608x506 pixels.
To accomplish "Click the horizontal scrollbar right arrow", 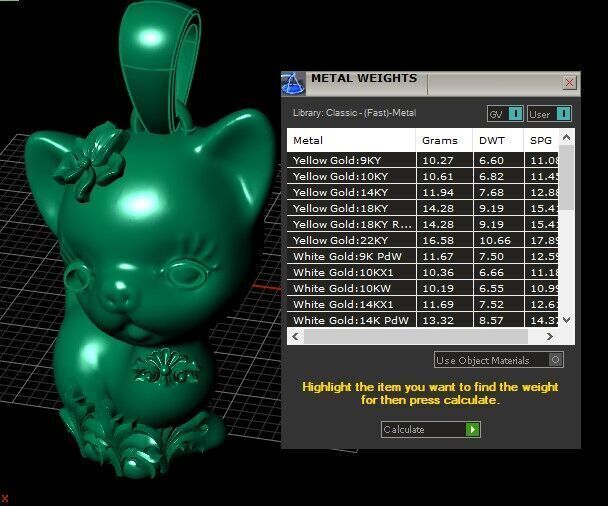I will [x=549, y=336].
